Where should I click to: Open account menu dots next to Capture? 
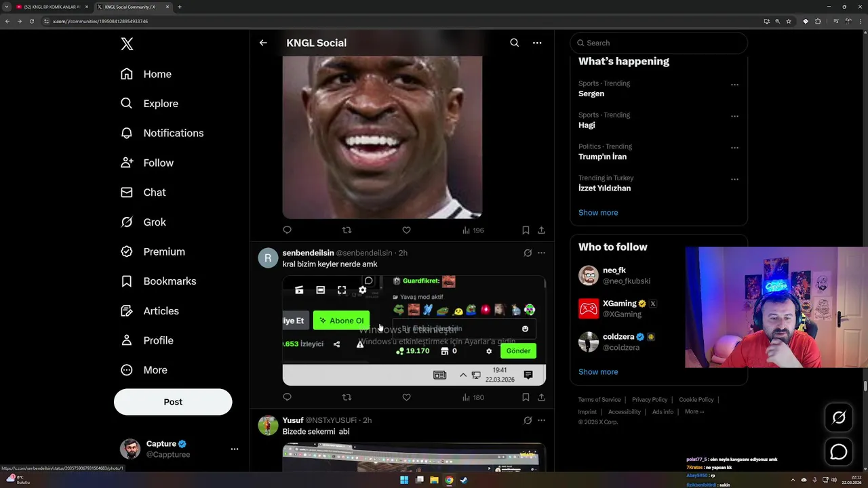[234, 449]
